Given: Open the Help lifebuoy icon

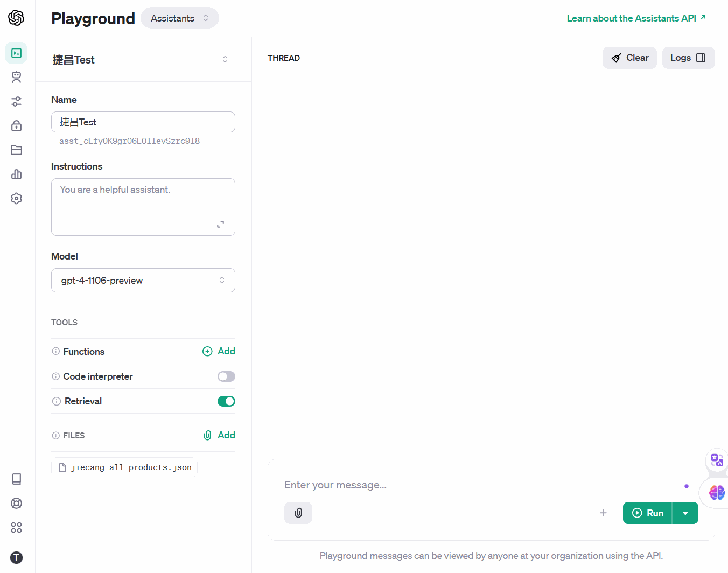Looking at the screenshot, I should [16, 503].
